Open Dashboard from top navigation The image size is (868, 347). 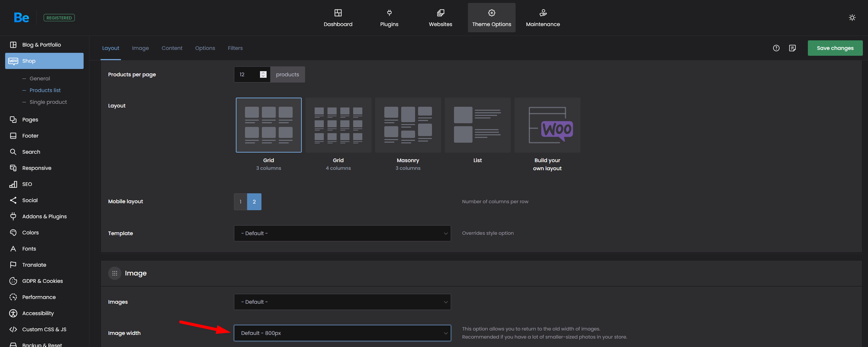338,18
